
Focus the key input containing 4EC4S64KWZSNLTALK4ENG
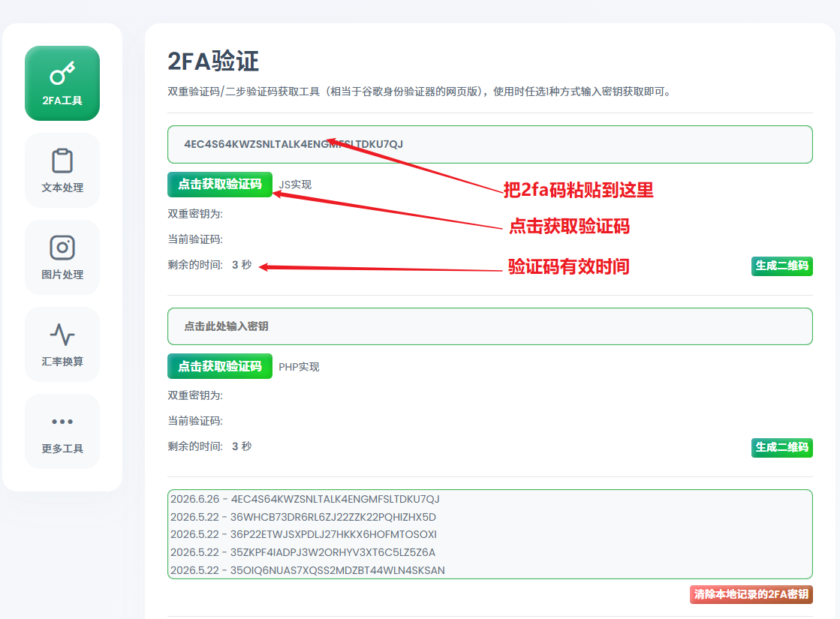point(489,145)
